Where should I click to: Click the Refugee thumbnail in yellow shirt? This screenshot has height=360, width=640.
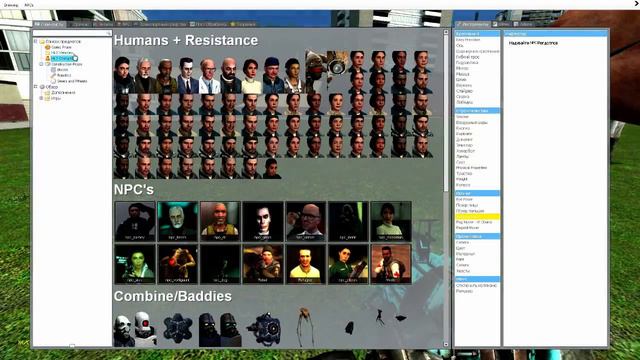coord(305,264)
